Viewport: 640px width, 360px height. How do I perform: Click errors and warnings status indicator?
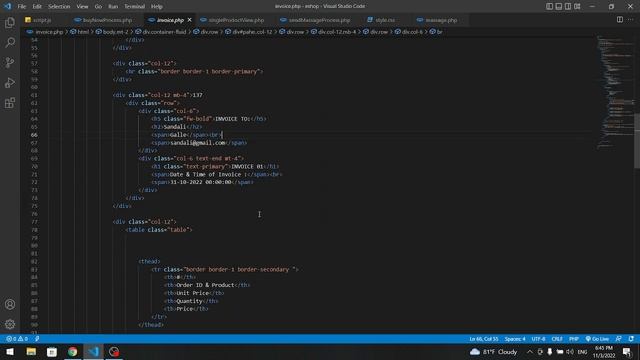coord(17,339)
